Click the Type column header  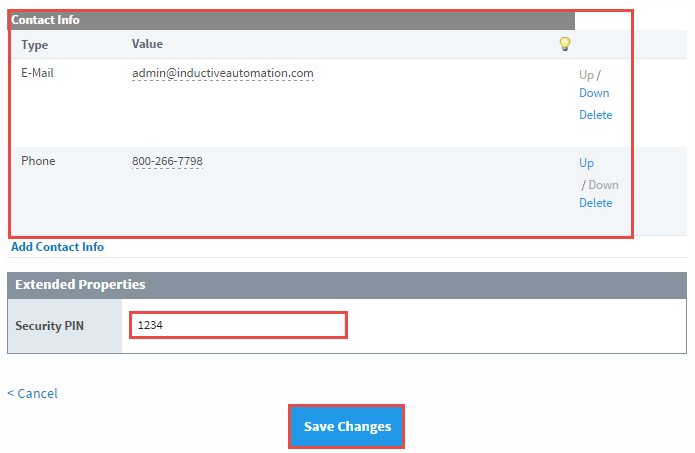34,45
